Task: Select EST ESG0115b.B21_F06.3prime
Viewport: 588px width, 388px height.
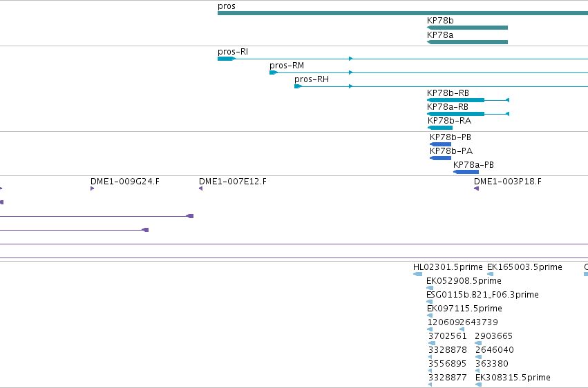Action: coord(430,302)
